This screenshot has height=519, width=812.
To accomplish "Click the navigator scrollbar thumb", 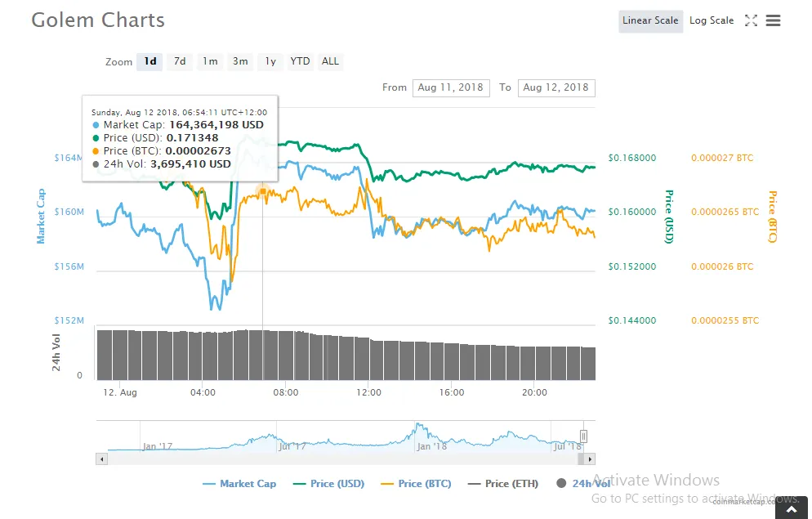I will click(x=581, y=459).
